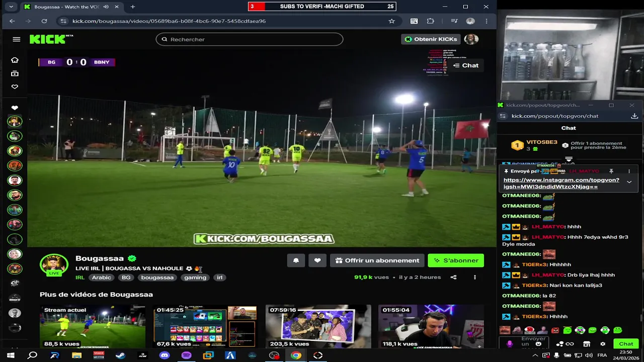
Task: Expand the gift leaderboard handle
Action: point(569,159)
